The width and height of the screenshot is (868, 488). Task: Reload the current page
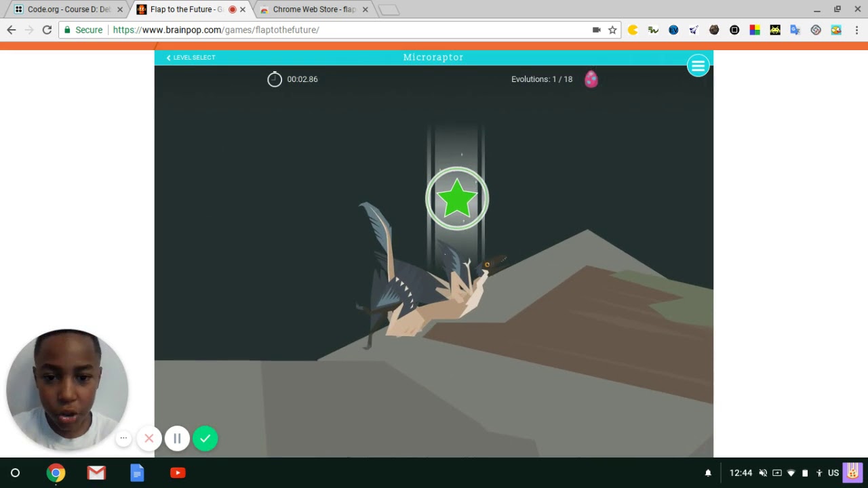tap(47, 30)
